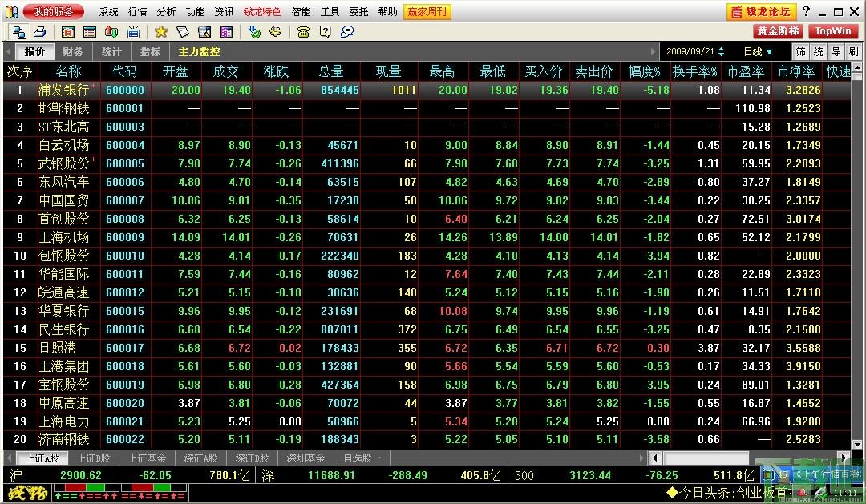This screenshot has height=504, width=866.
Task: Click the printer toolbar icon
Action: click(39, 32)
